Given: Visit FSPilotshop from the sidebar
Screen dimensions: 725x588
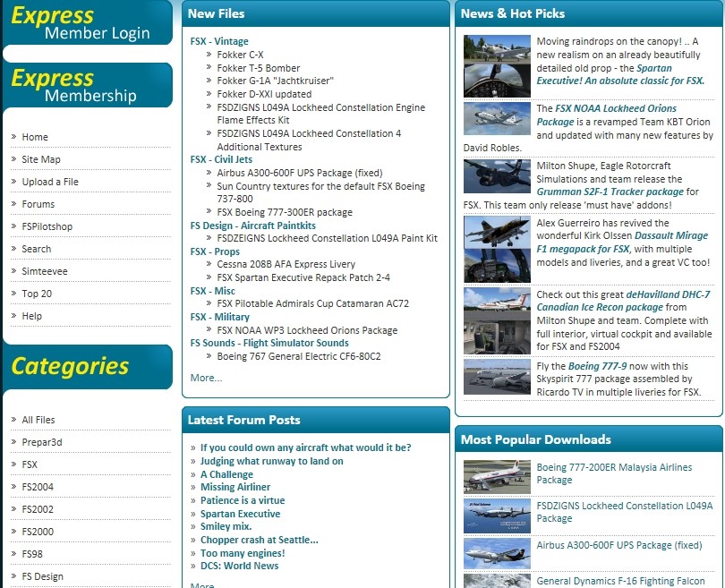Looking at the screenshot, I should click(47, 226).
